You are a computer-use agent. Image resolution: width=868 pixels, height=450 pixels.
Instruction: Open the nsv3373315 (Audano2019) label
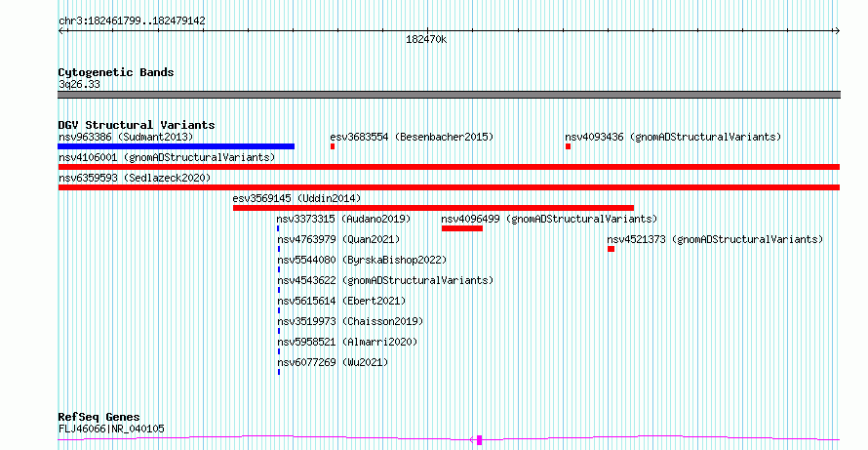tap(343, 219)
